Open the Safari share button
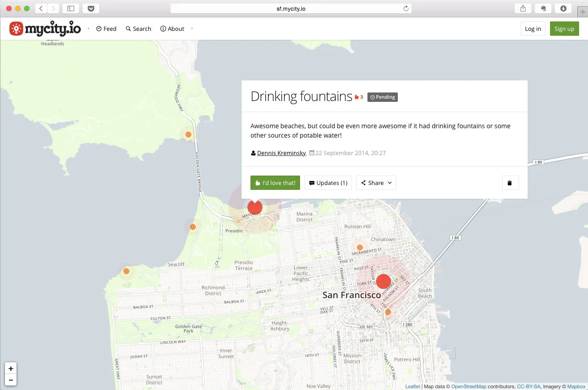Viewport: 588px width, 390px height. click(x=523, y=8)
